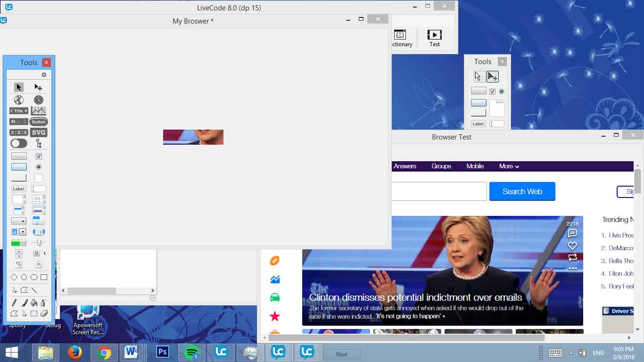Open the Answers tab in Yahoo bar

405,166
